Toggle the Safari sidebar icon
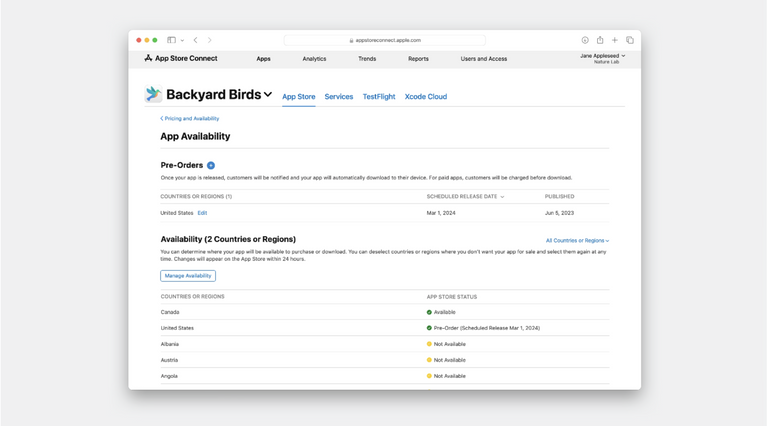Viewport: 767px width, 426px height. click(171, 40)
